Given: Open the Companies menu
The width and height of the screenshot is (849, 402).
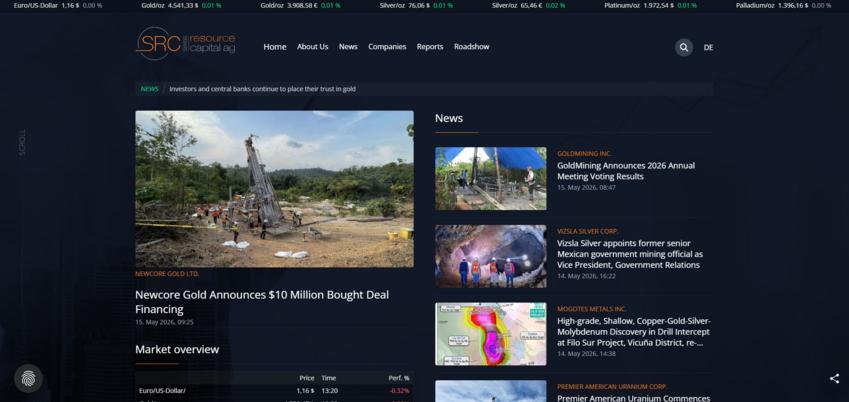Looking at the screenshot, I should pyautogui.click(x=387, y=47).
